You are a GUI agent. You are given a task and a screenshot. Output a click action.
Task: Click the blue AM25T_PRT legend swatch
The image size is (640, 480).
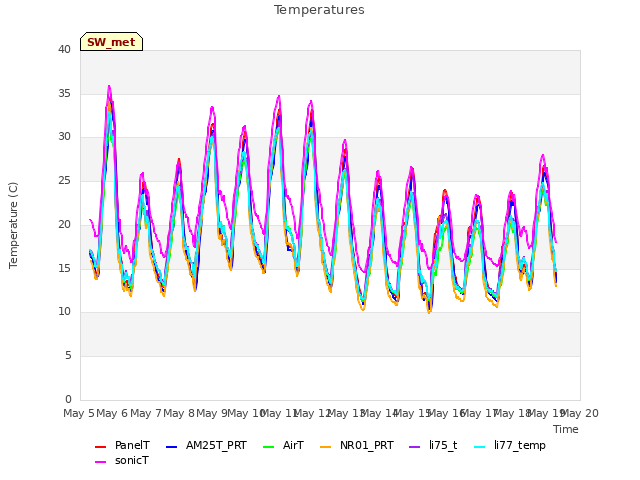(171, 447)
